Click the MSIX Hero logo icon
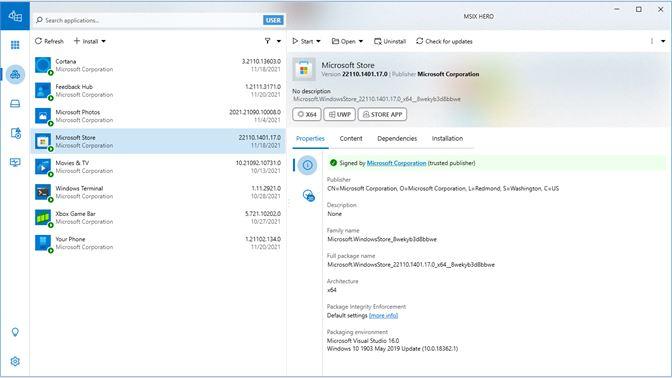This screenshot has height=378, width=672. coord(15,16)
